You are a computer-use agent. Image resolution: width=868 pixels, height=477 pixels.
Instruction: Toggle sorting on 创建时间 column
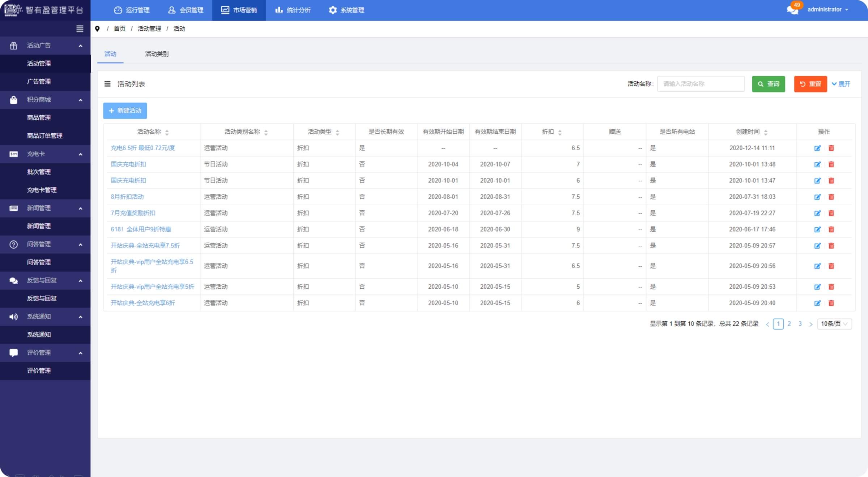765,132
